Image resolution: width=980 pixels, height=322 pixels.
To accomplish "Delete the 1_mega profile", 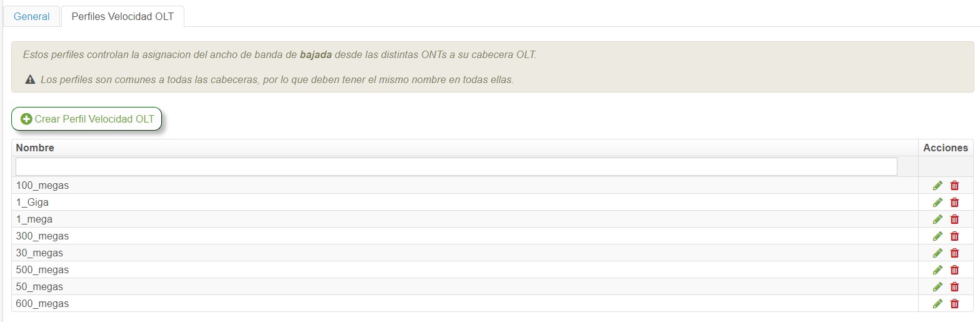I will [x=954, y=219].
